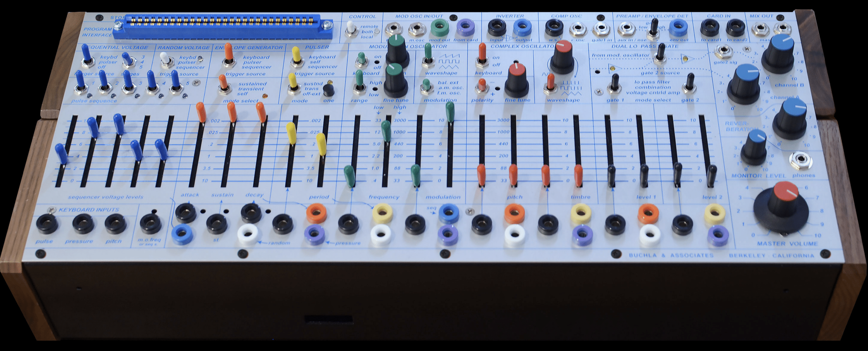Flip the yellow Pulser trigger source switch
The image size is (868, 351).
[x=296, y=57]
